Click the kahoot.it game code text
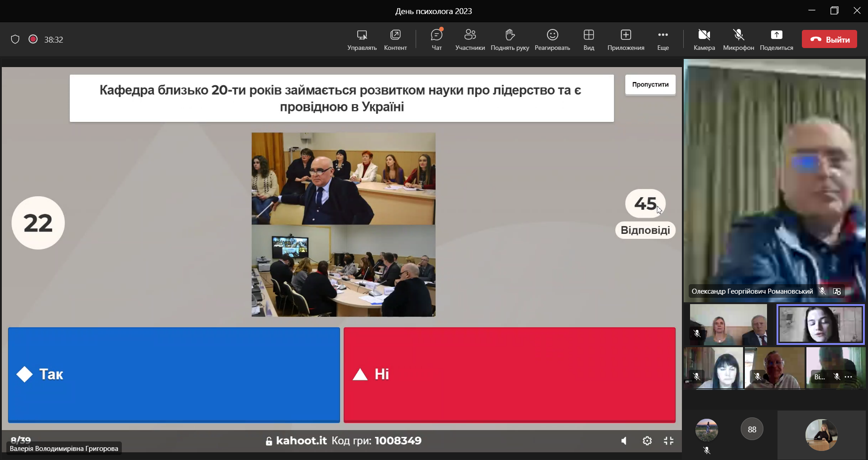Screen dimensions: 868x460 [344, 441]
